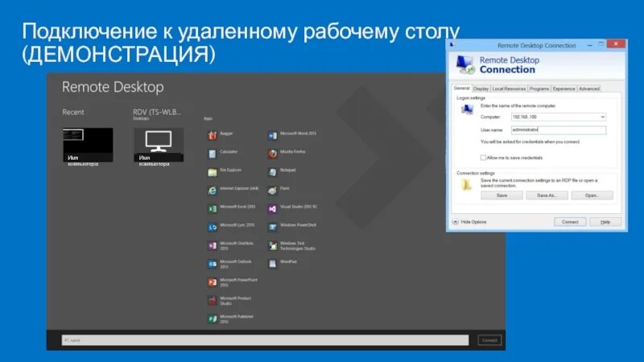The width and height of the screenshot is (644, 362).
Task: Open the Paint app icon
Action: 272,191
